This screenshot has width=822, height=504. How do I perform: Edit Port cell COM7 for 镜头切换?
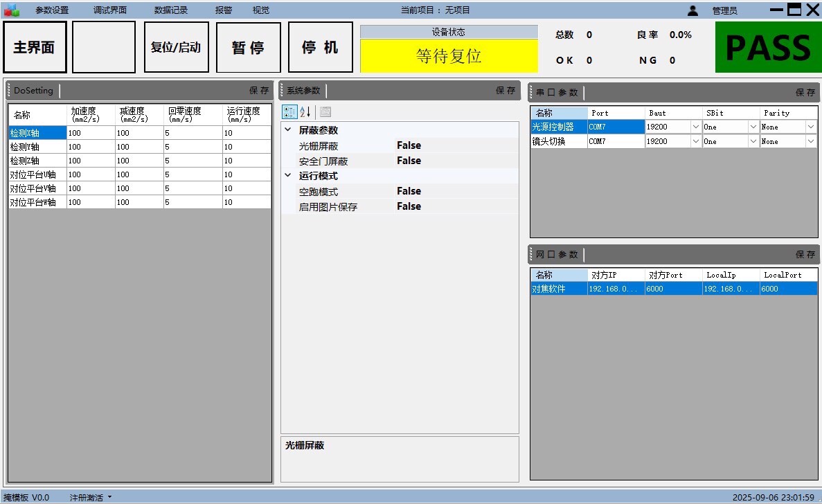coord(616,141)
